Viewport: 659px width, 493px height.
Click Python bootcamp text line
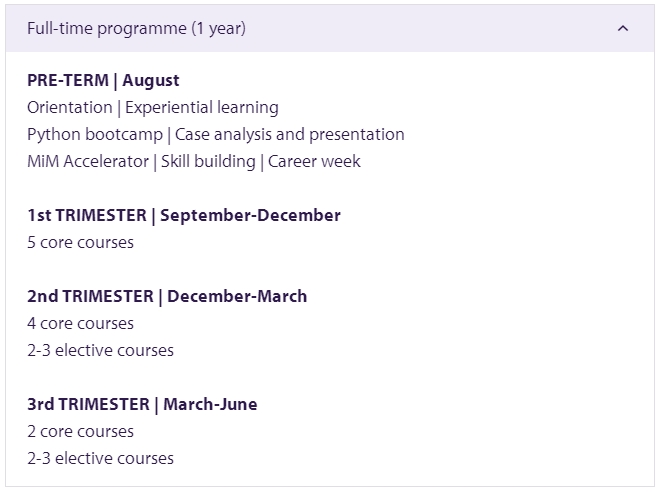click(x=216, y=134)
